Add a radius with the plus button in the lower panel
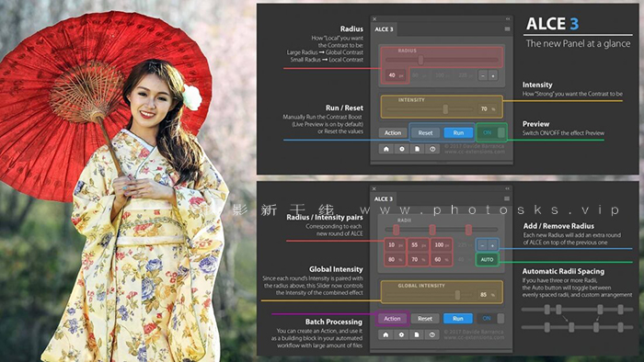 click(x=492, y=245)
